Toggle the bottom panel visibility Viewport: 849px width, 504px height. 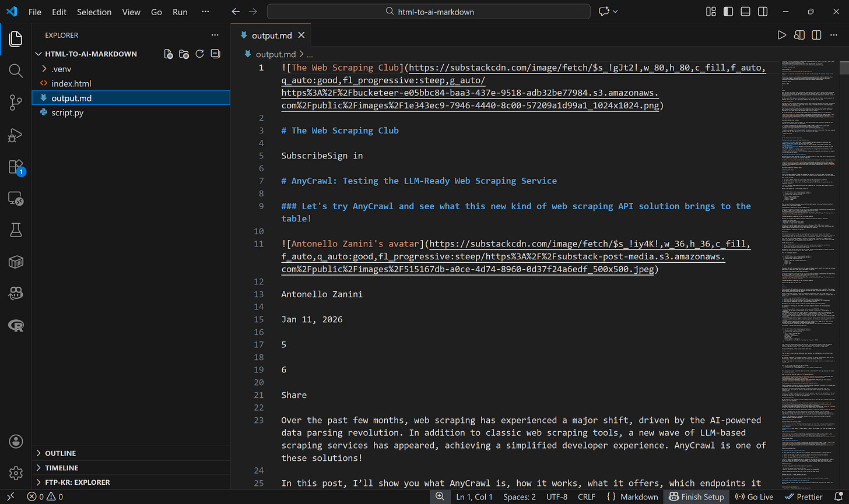745,11
